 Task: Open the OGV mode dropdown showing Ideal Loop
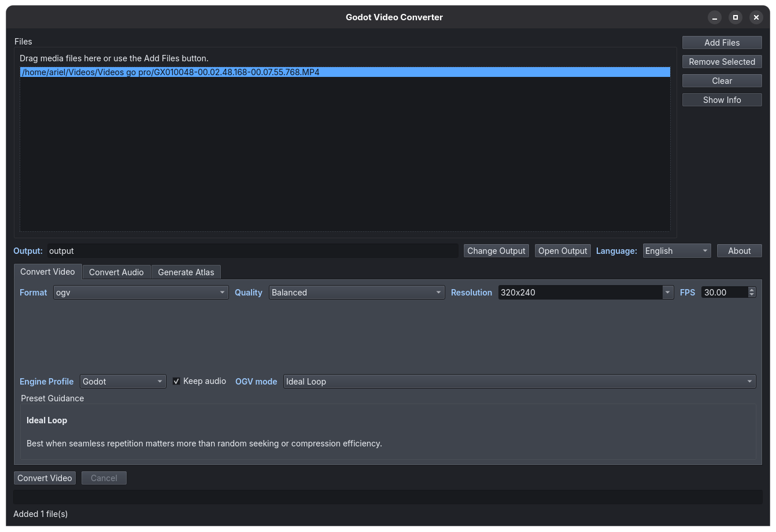point(519,382)
